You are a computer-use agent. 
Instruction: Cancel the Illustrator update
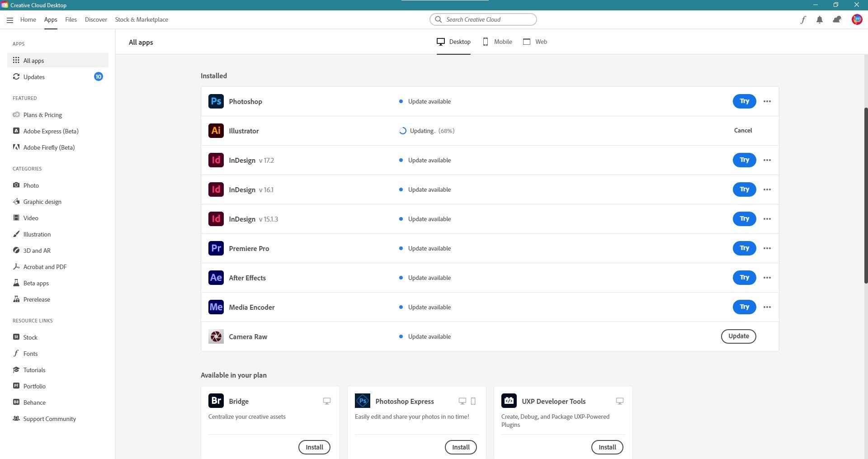pyautogui.click(x=743, y=130)
